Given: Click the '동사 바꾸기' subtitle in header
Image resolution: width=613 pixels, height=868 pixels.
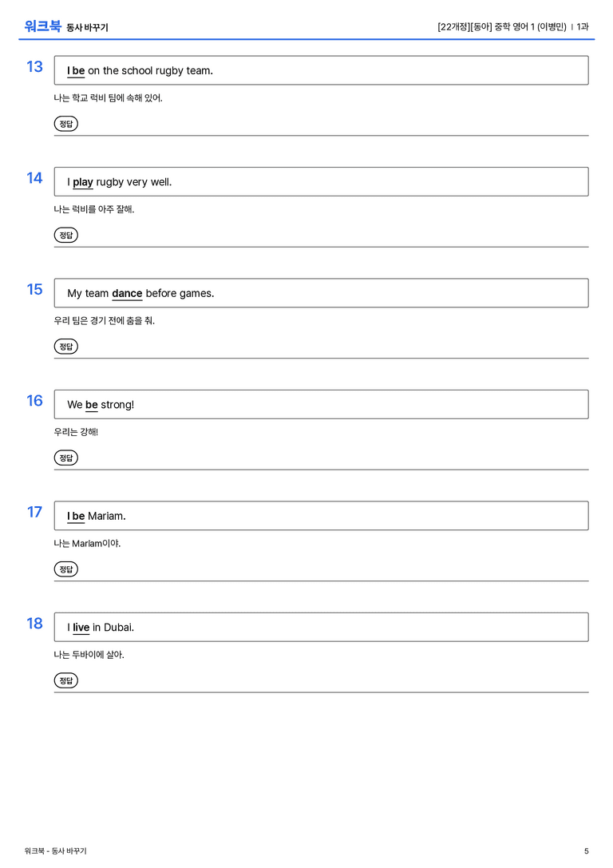Looking at the screenshot, I should 88,27.
